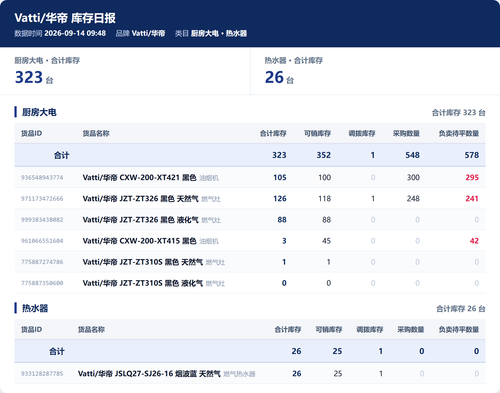The width and height of the screenshot is (500, 393).
Task: Click the 厨房大电 section heading
Action: [39, 112]
